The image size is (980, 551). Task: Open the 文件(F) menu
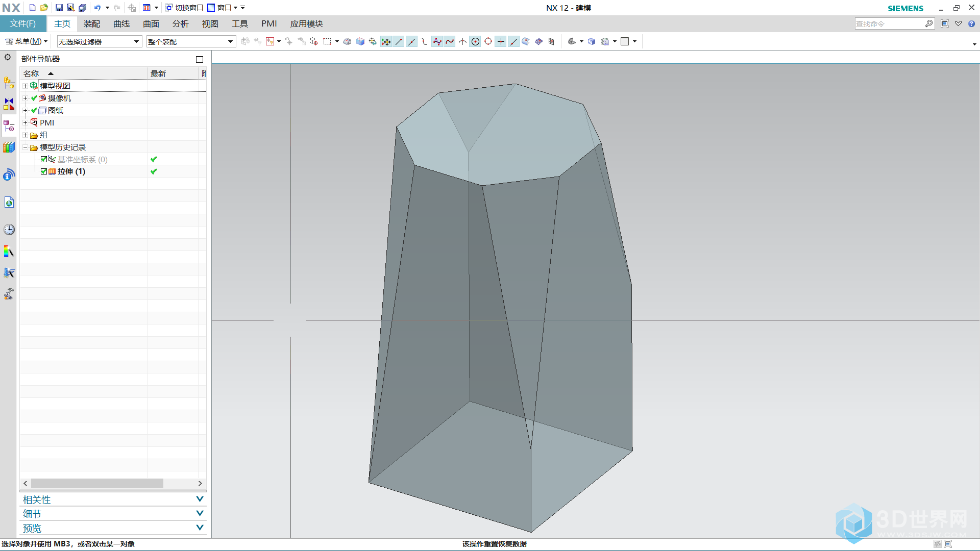(x=23, y=23)
